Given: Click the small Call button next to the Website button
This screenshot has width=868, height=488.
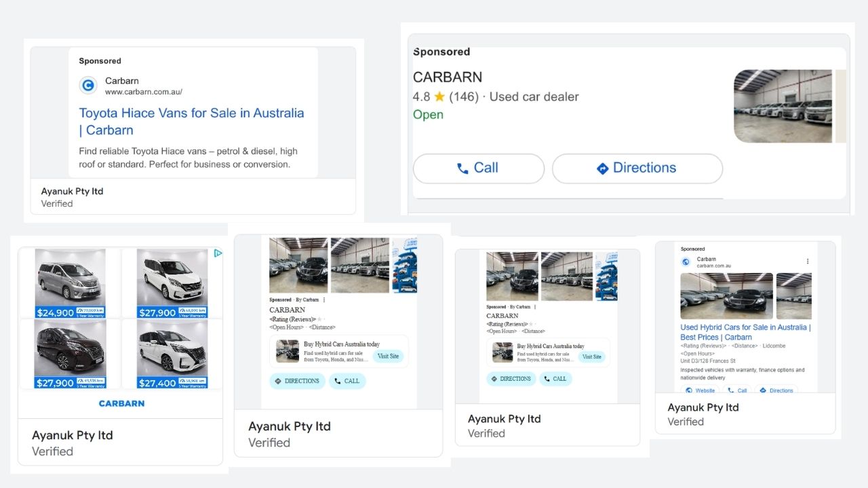Looking at the screenshot, I should 737,390.
